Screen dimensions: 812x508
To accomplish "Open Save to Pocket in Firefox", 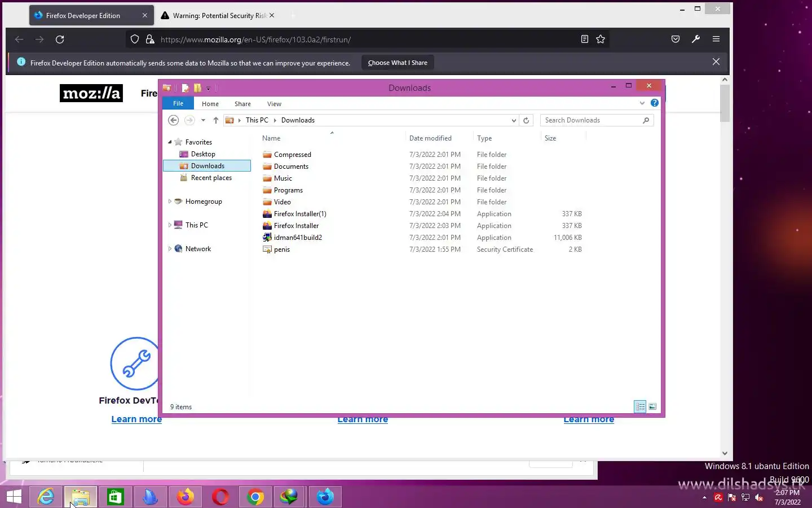I will [676, 39].
